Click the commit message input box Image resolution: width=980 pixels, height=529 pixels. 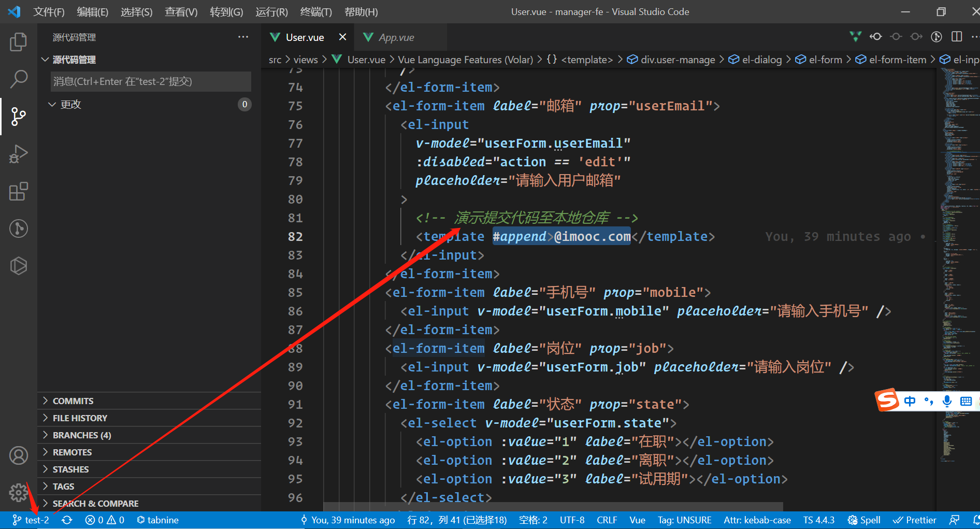[151, 81]
